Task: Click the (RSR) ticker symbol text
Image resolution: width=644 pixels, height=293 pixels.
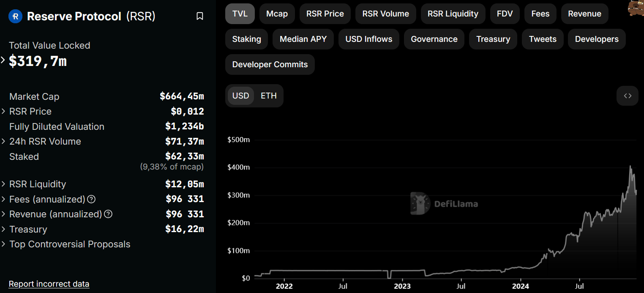Action: pyautogui.click(x=141, y=16)
